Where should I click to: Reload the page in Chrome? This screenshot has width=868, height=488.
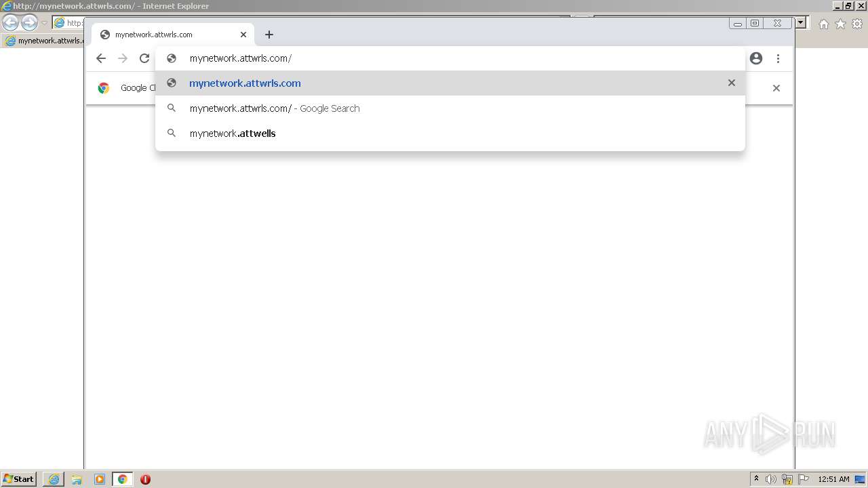144,58
